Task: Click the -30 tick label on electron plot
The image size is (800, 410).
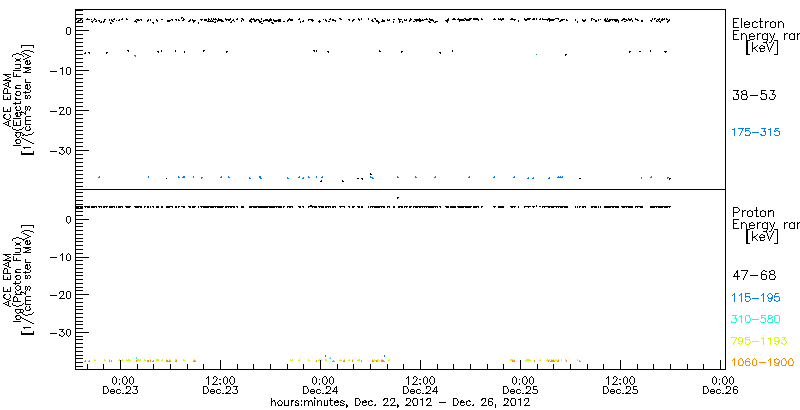Action: [60, 150]
